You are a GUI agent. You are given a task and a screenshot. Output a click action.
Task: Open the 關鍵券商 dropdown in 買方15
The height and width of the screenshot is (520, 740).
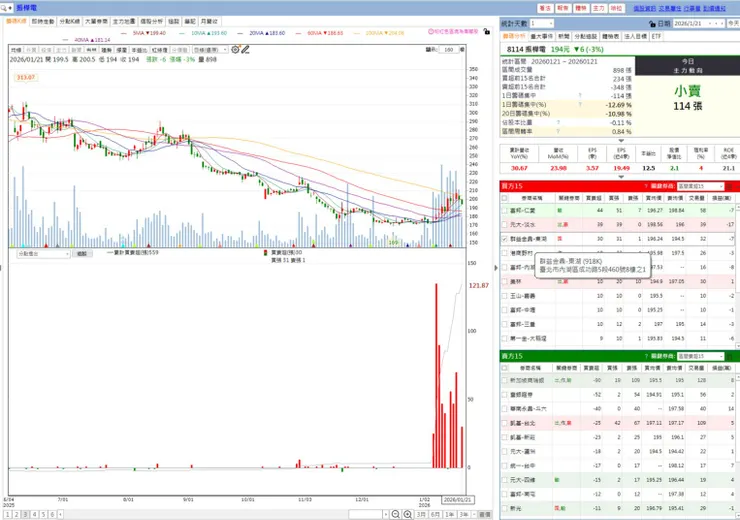pyautogui.click(x=700, y=186)
